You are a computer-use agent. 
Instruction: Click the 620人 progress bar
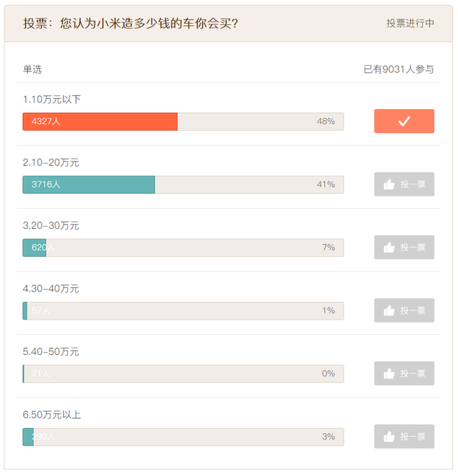[34, 248]
